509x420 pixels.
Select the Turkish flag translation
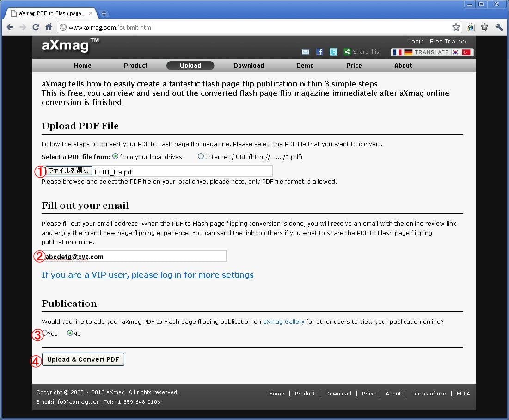click(466, 52)
